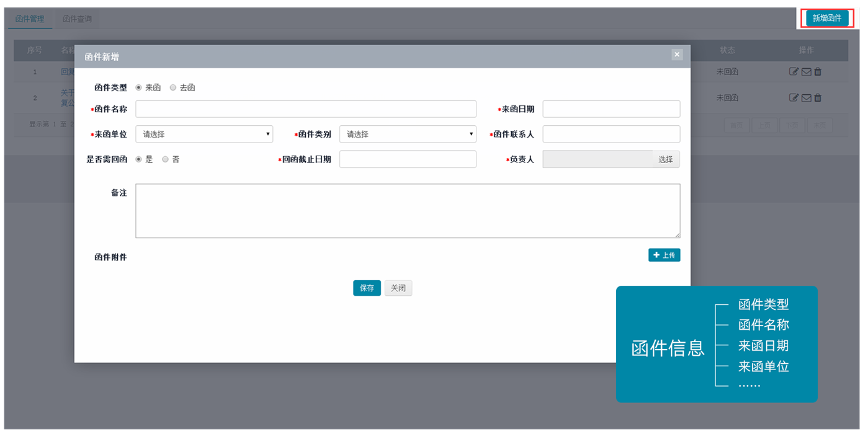Viewport: 868px width, 437px height.
Task: Focus the 函件名称 input field
Action: [306, 109]
